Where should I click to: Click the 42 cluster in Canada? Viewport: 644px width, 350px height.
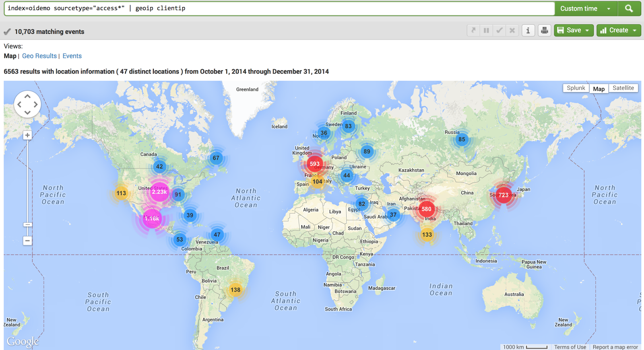[x=159, y=167]
